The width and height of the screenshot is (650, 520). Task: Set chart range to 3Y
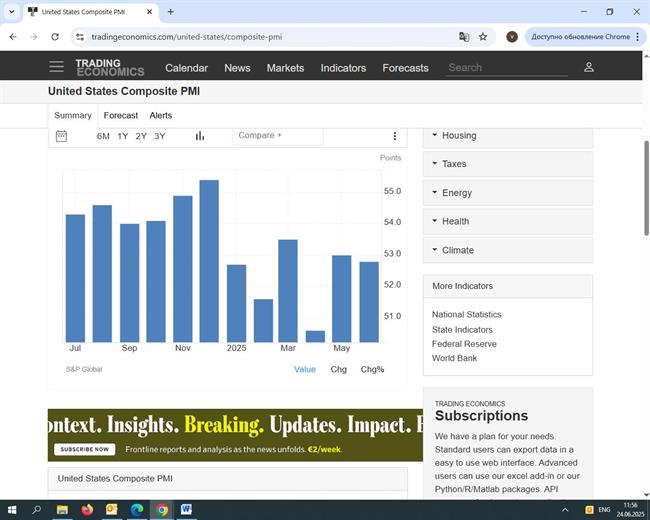[160, 136]
